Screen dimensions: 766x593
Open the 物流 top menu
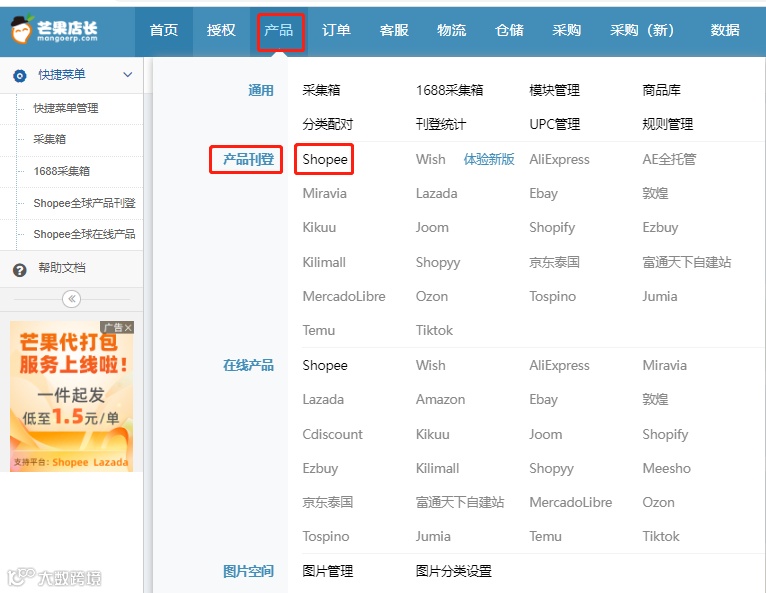coord(451,30)
